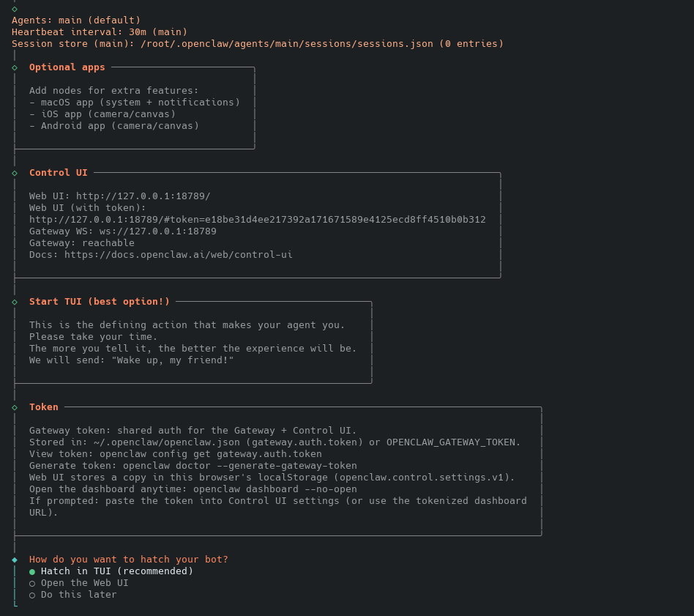Open the Web UI URL http://127.0.0.1:18789/
The width and height of the screenshot is (694, 616).
(x=143, y=196)
